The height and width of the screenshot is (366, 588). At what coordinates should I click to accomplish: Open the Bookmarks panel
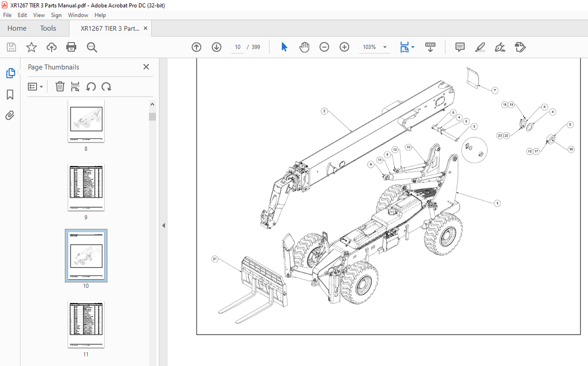[x=10, y=95]
